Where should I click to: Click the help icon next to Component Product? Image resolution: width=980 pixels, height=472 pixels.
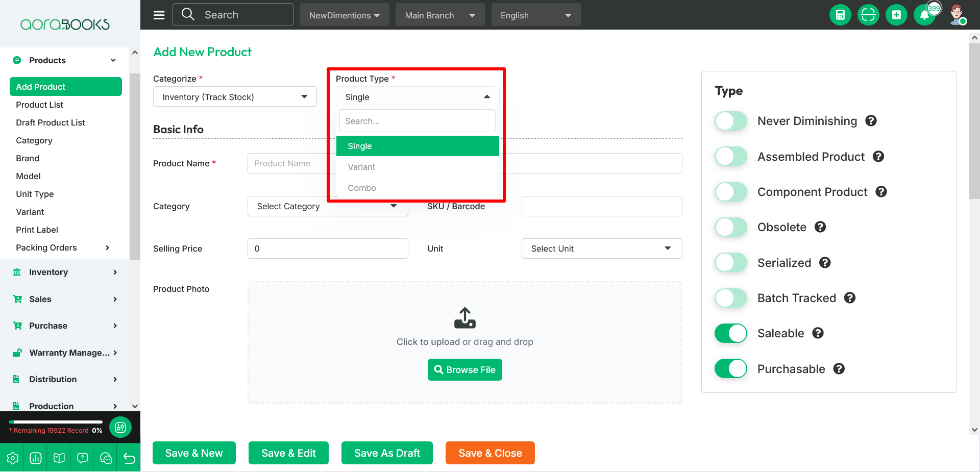881,192
